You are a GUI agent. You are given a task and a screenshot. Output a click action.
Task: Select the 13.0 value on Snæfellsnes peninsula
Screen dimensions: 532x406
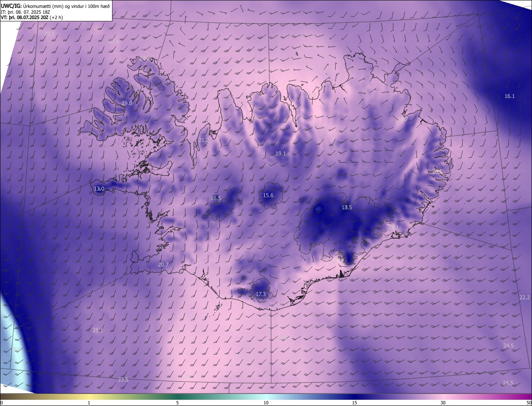coord(99,188)
